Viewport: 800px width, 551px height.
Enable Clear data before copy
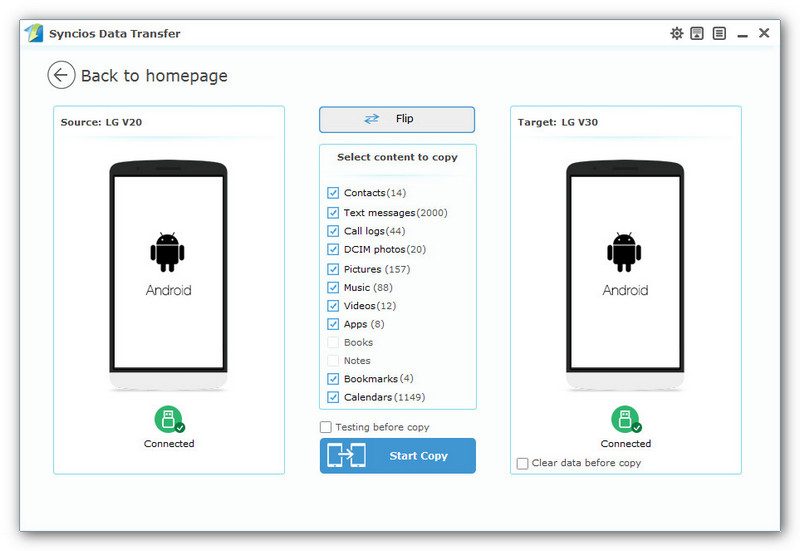coord(522,463)
